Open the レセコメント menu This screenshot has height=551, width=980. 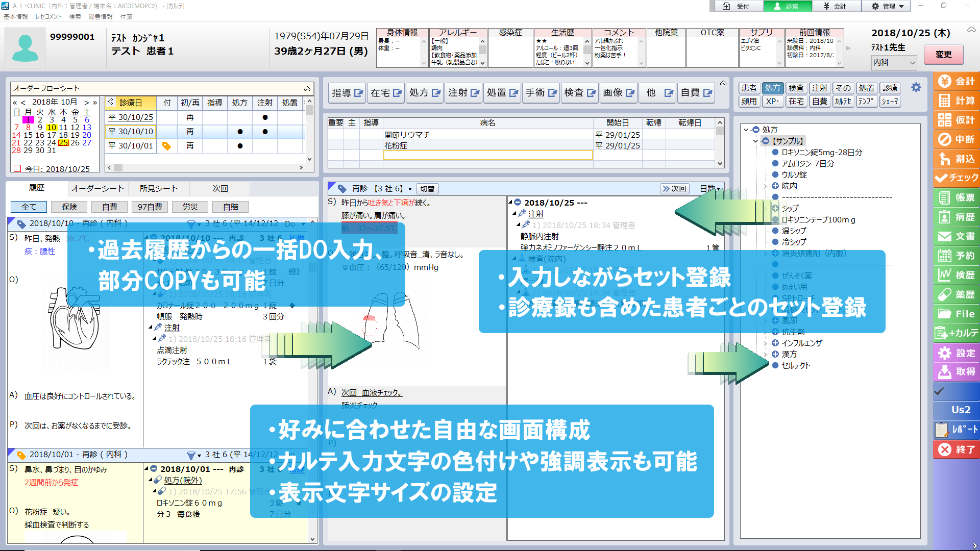pyautogui.click(x=48, y=17)
